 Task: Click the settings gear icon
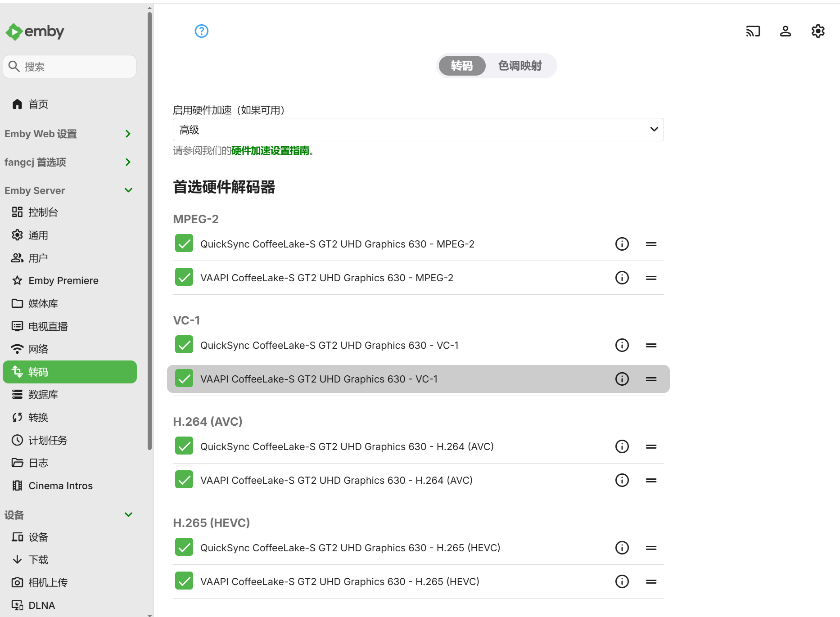pyautogui.click(x=817, y=31)
